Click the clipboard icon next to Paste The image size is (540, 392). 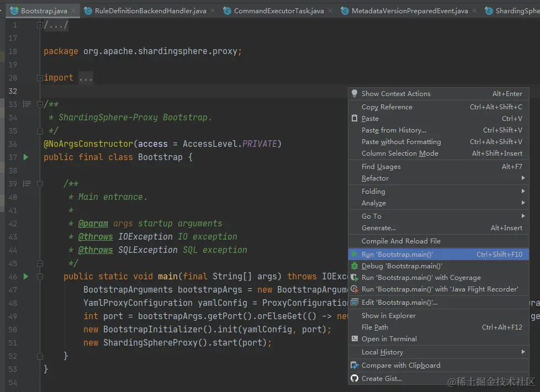click(354, 118)
